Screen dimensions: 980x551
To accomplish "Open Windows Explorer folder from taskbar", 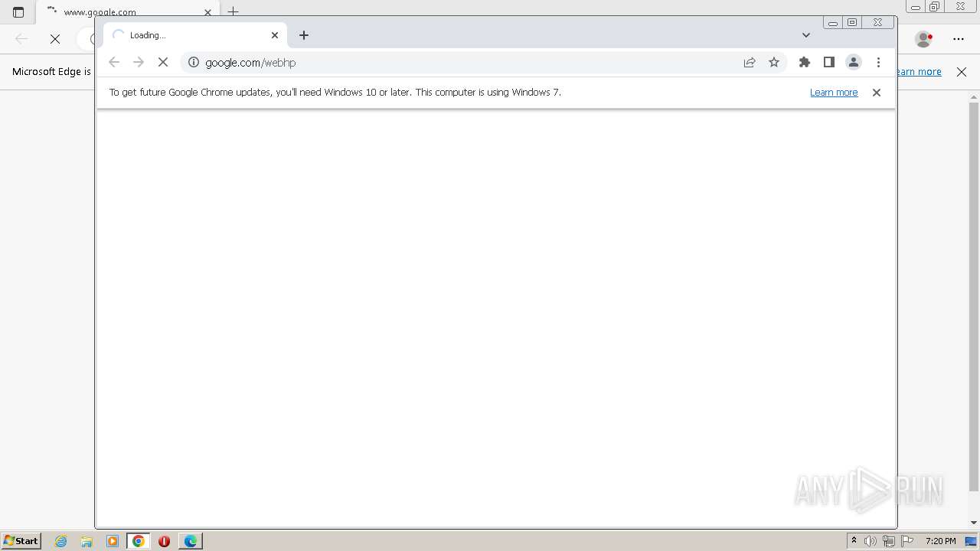I will (x=87, y=541).
